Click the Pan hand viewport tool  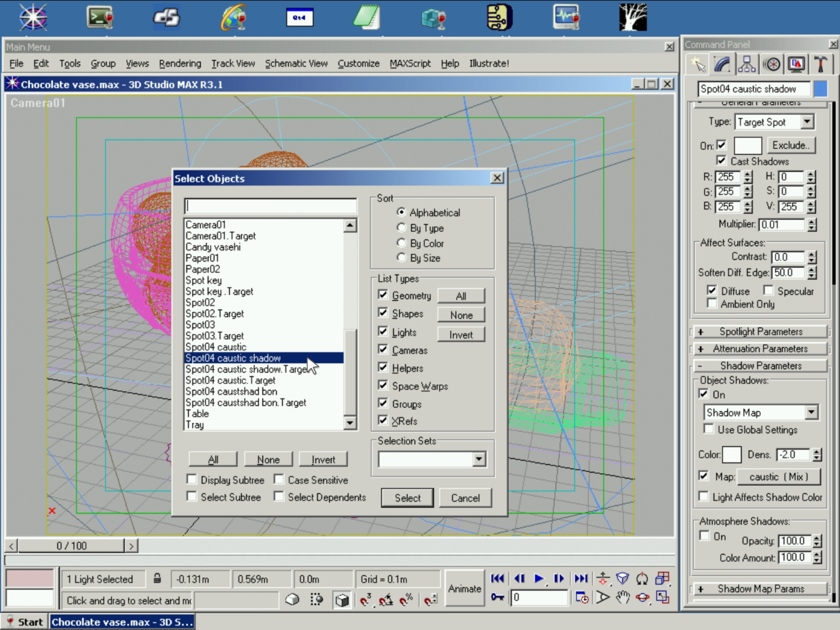tap(623, 598)
